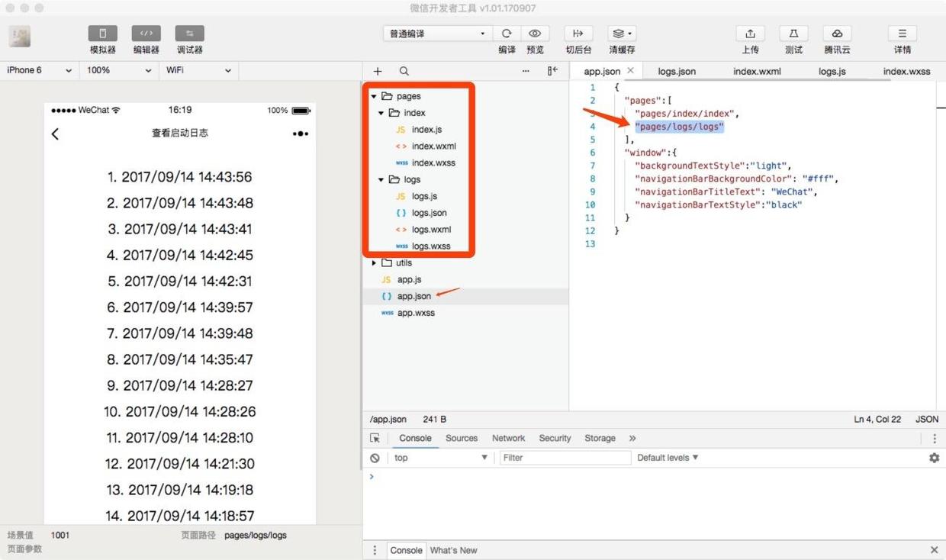Open logs.json in file tree
This screenshot has height=560, width=946.
tap(430, 213)
